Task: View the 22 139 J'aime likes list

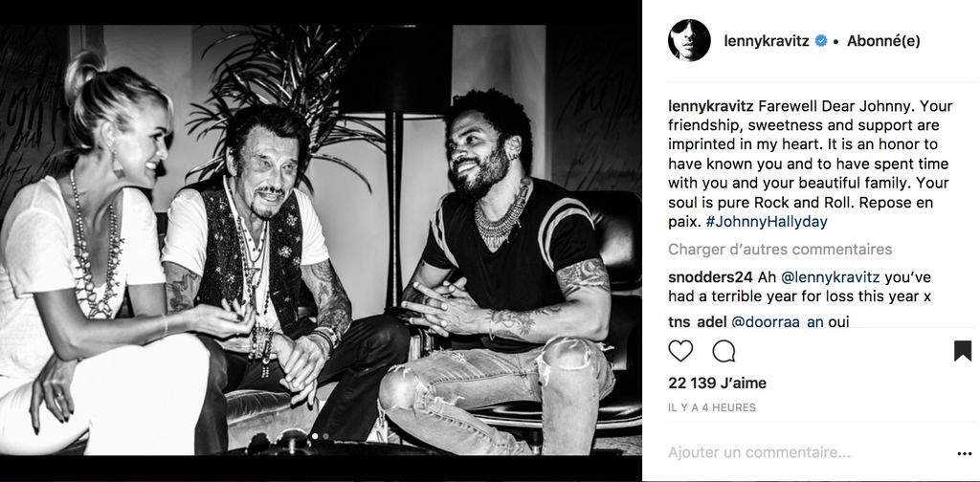Action: [717, 383]
